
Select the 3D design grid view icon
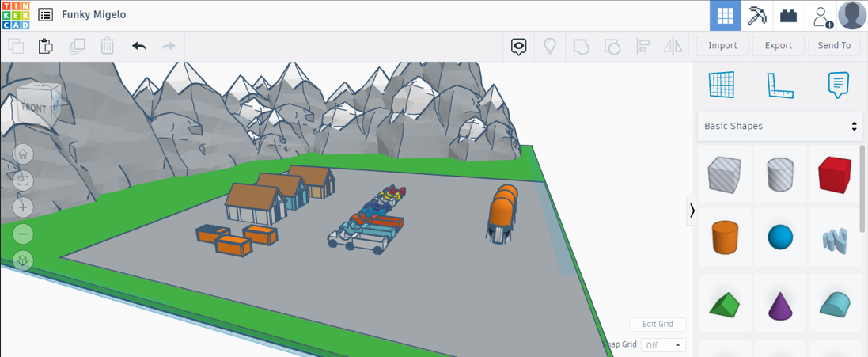coord(725,16)
